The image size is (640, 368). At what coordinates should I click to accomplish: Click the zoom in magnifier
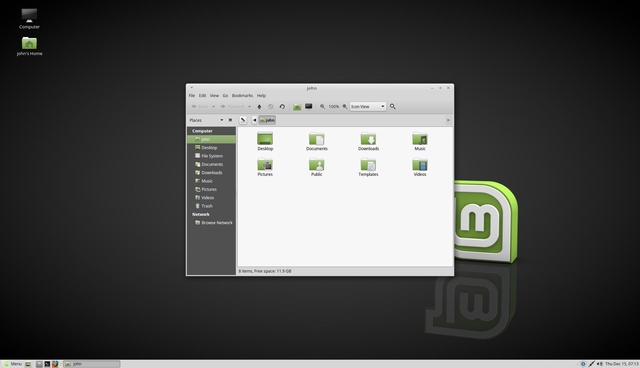(x=345, y=106)
